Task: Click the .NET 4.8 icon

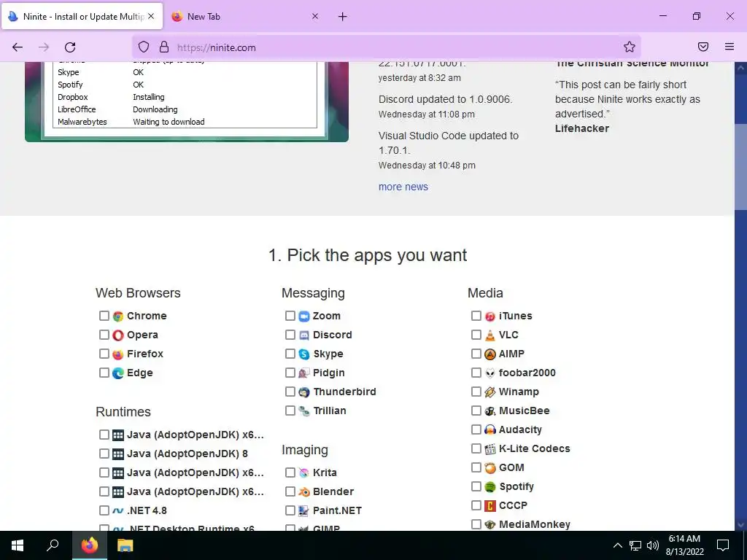Action: (x=117, y=511)
